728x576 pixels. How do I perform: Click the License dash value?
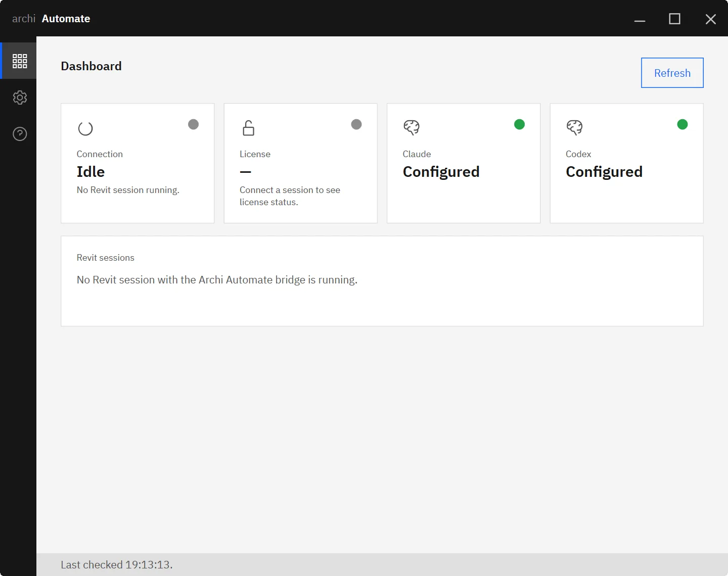pos(245,172)
